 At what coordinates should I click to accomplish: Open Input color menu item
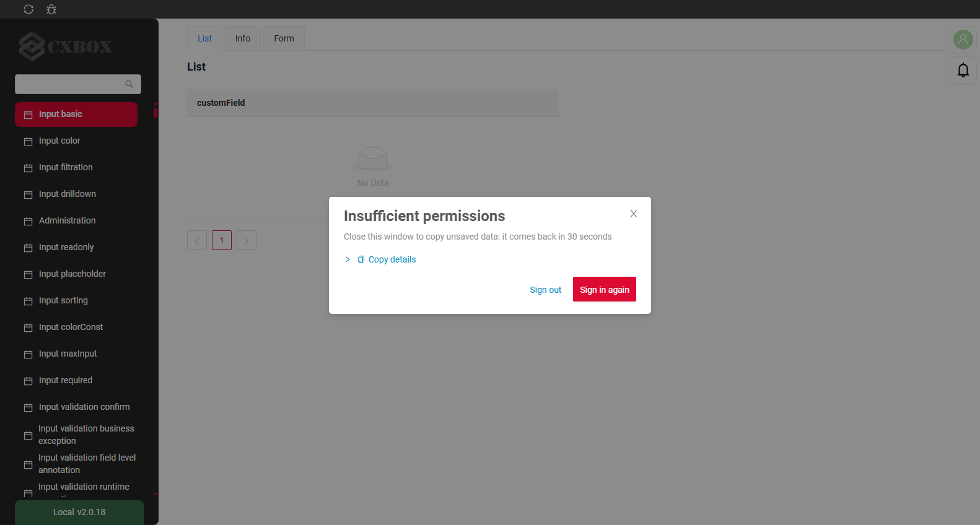click(x=76, y=141)
